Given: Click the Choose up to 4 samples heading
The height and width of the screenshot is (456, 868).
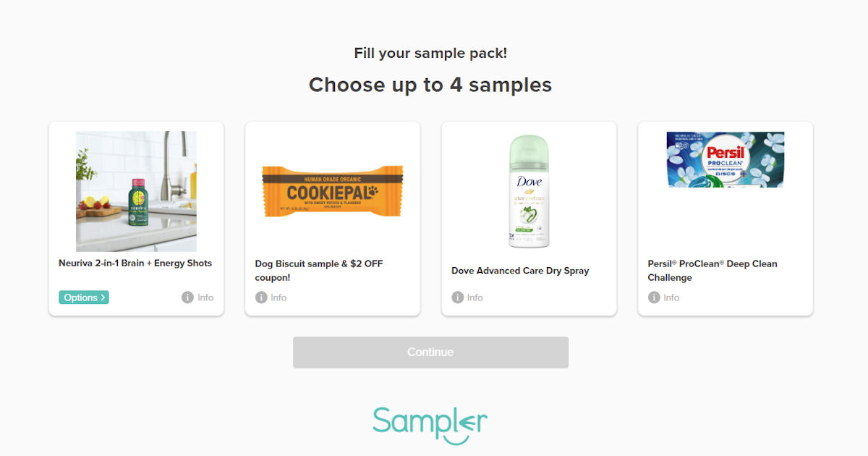Looking at the screenshot, I should point(430,85).
